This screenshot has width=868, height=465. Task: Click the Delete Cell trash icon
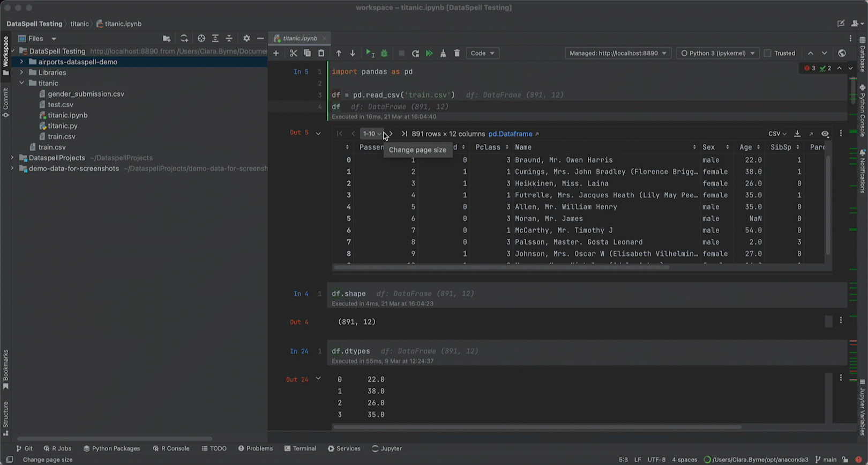point(457,53)
